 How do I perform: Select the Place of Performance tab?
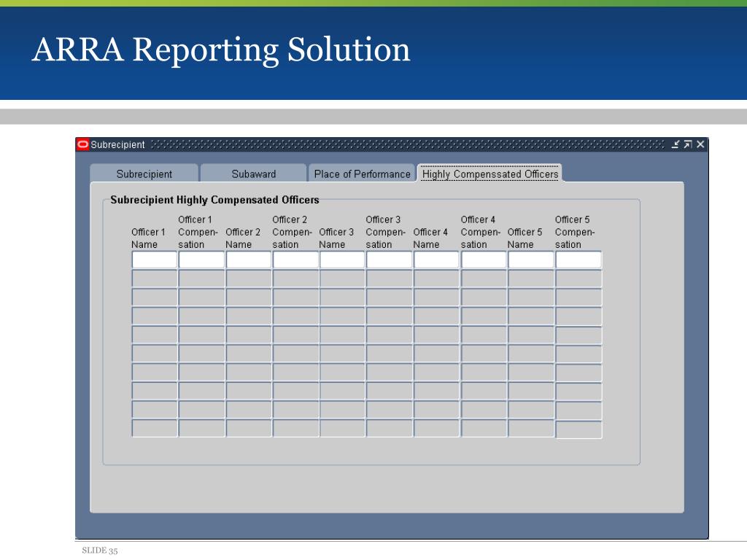[x=362, y=174]
